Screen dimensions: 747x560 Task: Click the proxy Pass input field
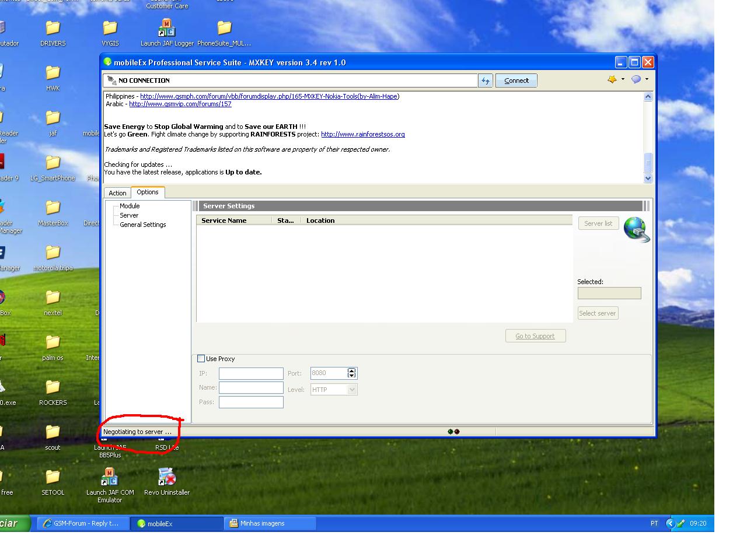[251, 402]
